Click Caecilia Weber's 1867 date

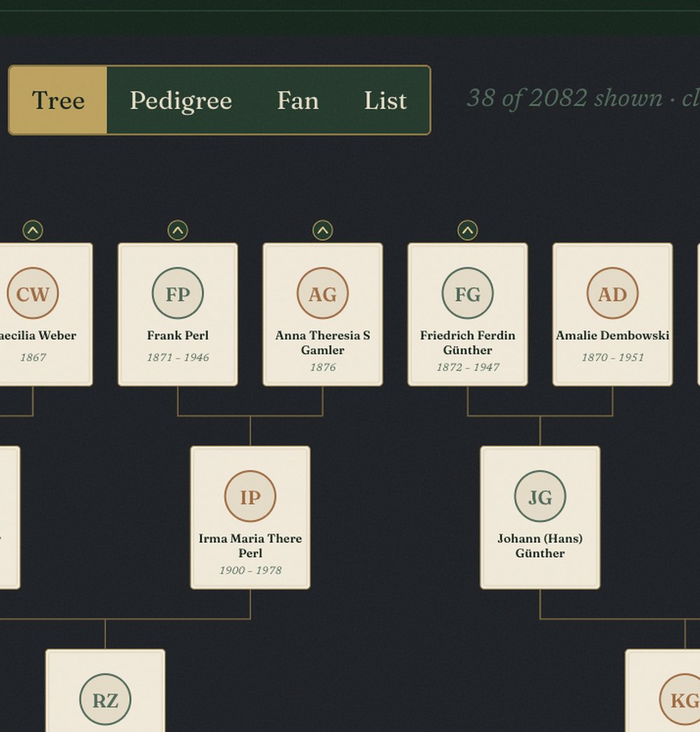pos(33,358)
